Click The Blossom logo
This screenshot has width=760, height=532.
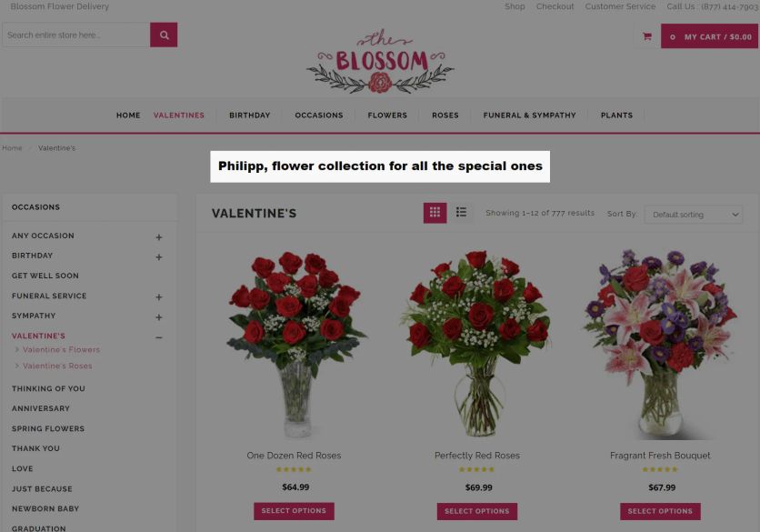coord(381,61)
